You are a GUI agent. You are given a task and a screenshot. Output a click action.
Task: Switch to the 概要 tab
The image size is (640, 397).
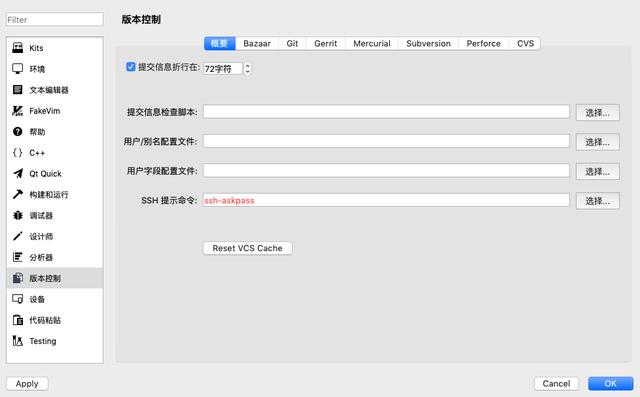pos(220,44)
